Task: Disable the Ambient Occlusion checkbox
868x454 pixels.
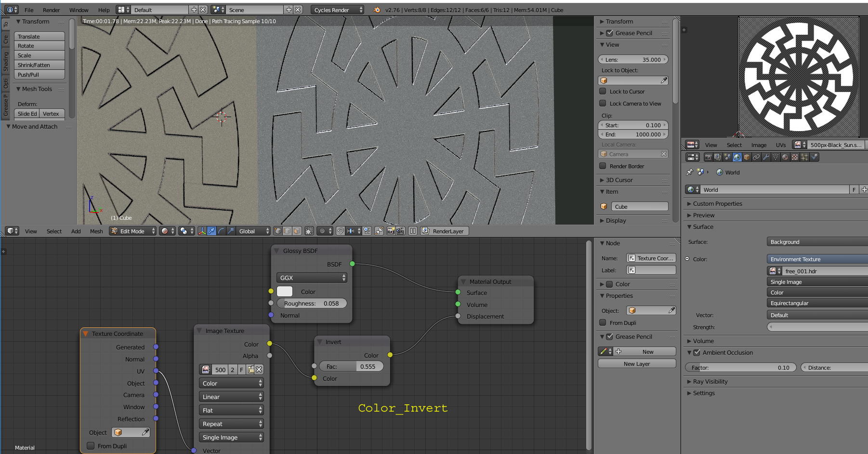Action: click(x=697, y=352)
